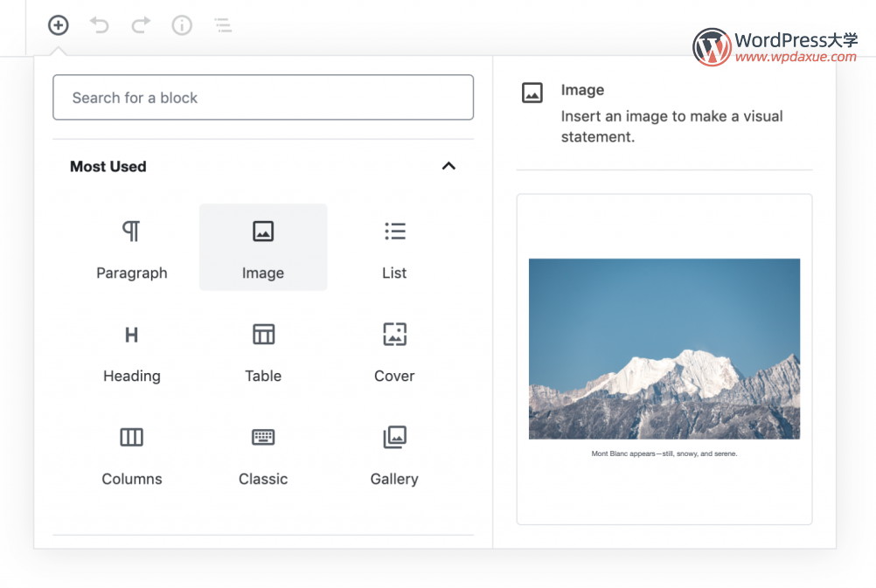The image size is (876, 588).
Task: Insert a List block
Action: click(394, 248)
